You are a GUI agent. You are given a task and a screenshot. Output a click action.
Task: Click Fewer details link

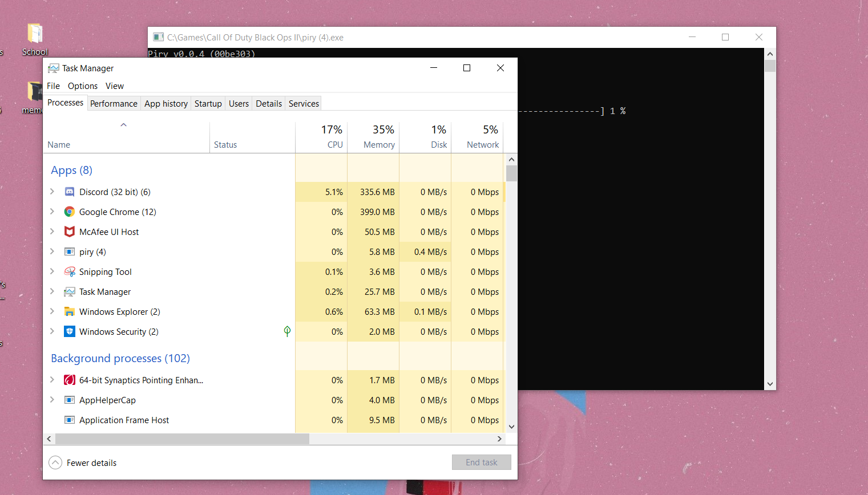pyautogui.click(x=91, y=463)
